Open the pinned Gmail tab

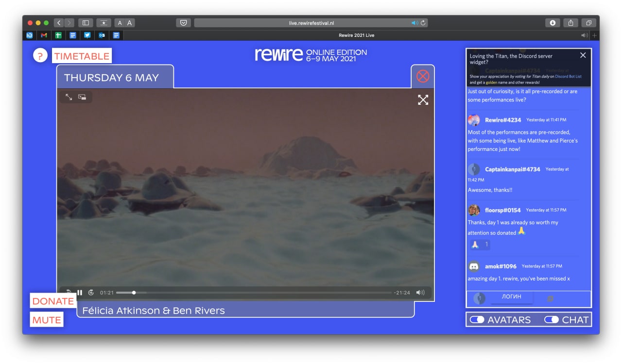pos(44,35)
